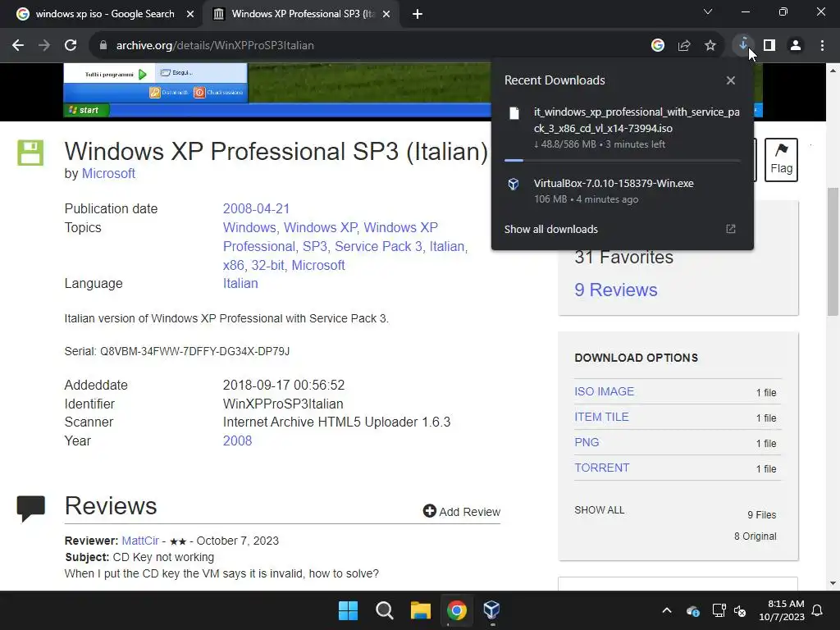Open the downloading it_windows_xp_professional ISO entry

623,127
